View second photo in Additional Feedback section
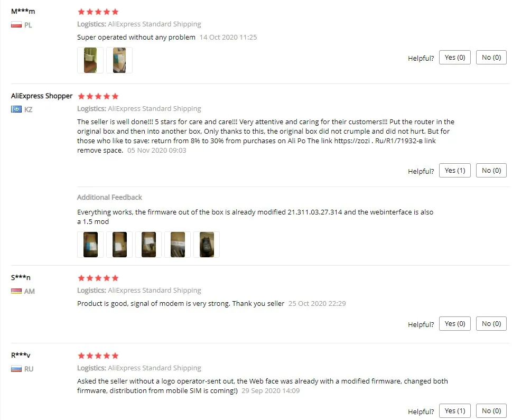This screenshot has height=420, width=512. (119, 245)
